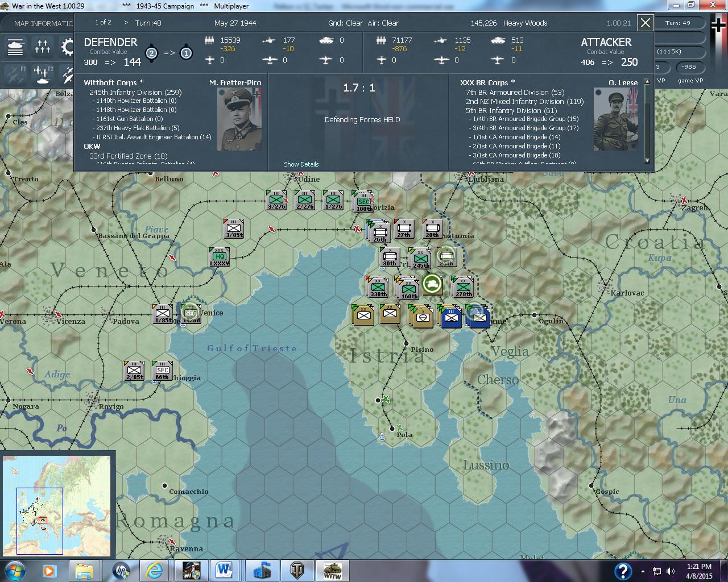
Task: Click the 237th Heavy Flak Battalion (5) entry
Action: [x=136, y=128]
